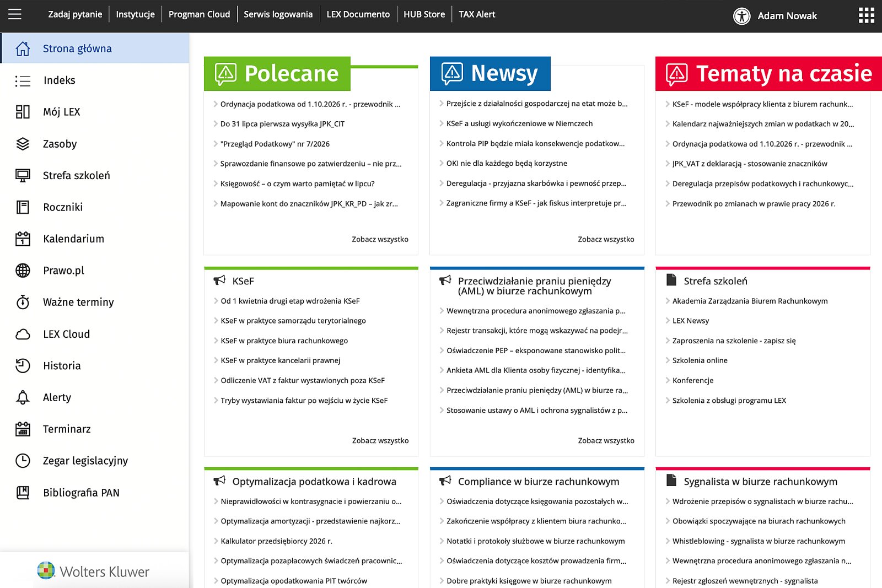
Task: Open Księgowość – o czym warto pamiętać w lipcu?
Action: [x=298, y=184]
